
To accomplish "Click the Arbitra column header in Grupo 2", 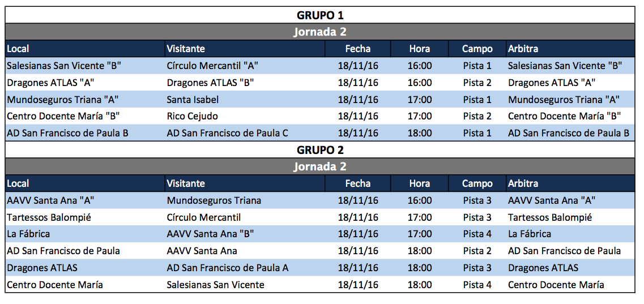I will [523, 183].
